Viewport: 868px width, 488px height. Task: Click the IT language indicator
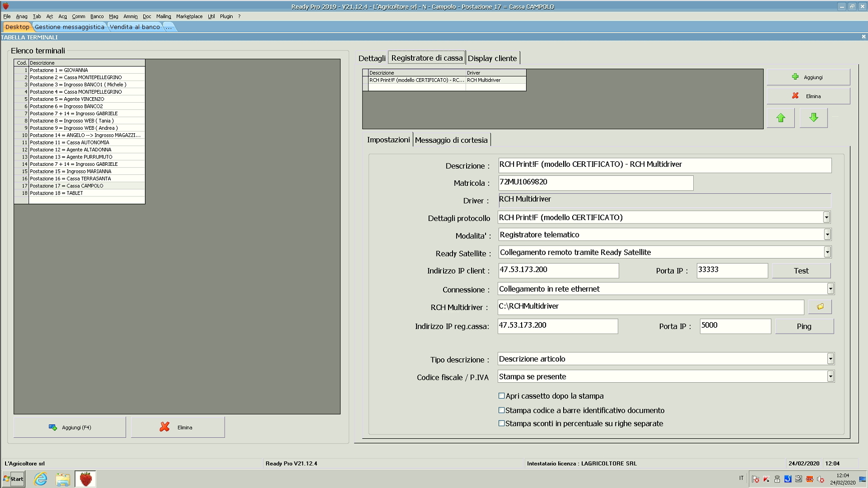741,478
